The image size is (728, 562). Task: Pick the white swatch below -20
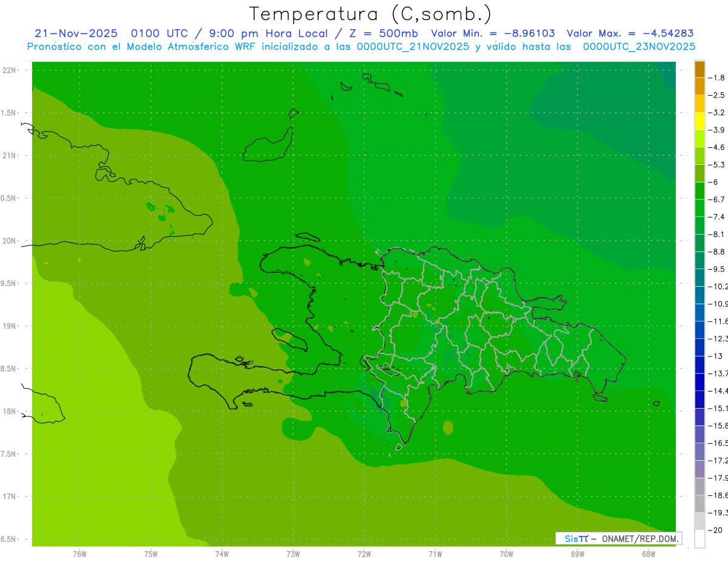click(x=699, y=538)
